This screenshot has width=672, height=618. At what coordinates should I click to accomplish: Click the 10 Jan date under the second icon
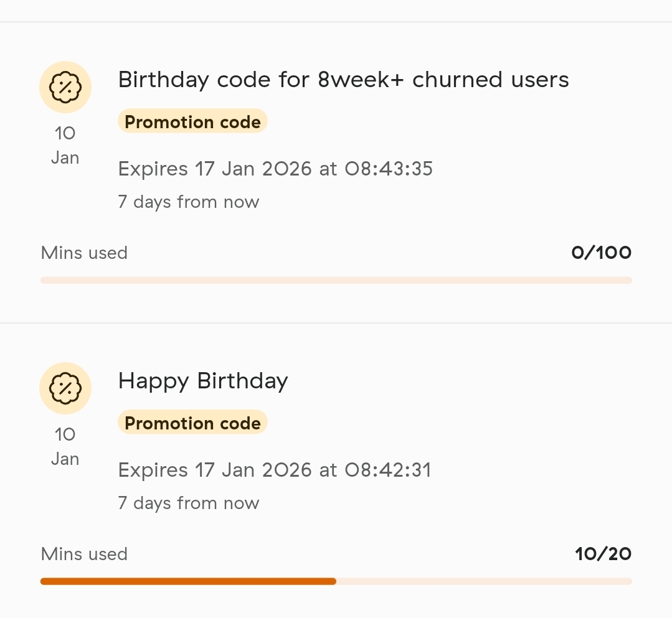click(x=65, y=446)
